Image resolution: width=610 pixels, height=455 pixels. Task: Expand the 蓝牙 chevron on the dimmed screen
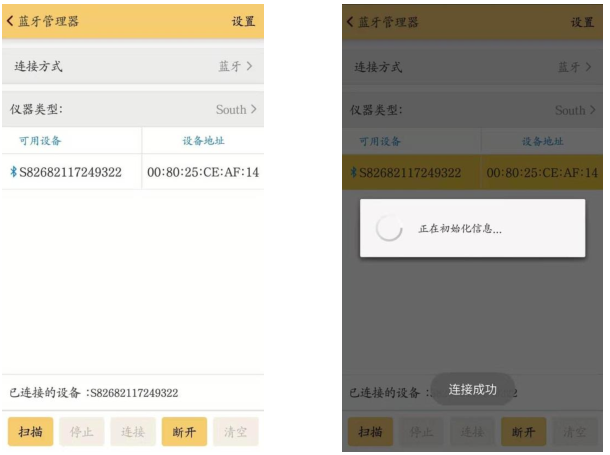(x=589, y=67)
